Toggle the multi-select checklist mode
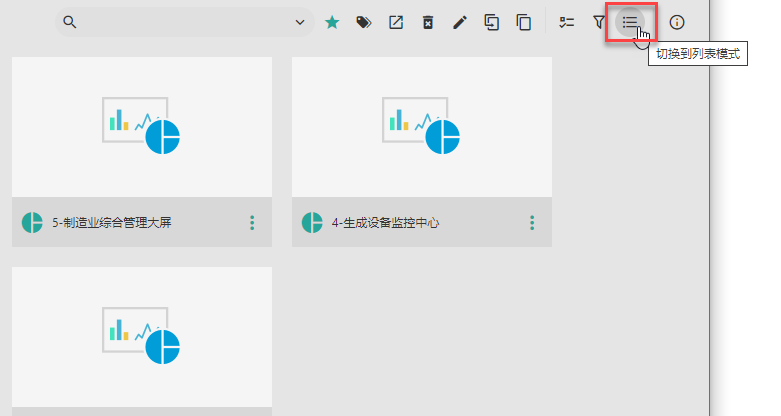Viewport: 781px width, 416px height. (x=567, y=22)
